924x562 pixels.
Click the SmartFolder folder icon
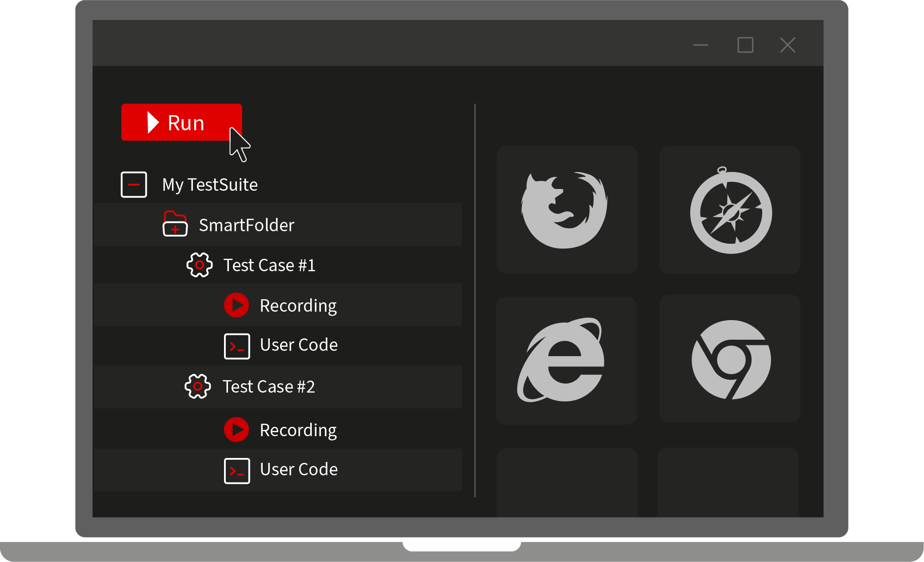[x=175, y=224]
